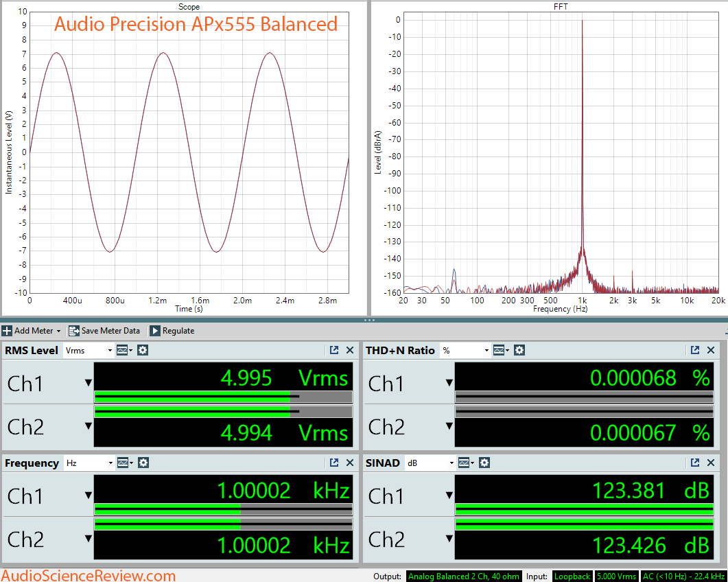
Task: Click the Frequency Ch2 1.00002 kHz reading
Action: coord(283,546)
